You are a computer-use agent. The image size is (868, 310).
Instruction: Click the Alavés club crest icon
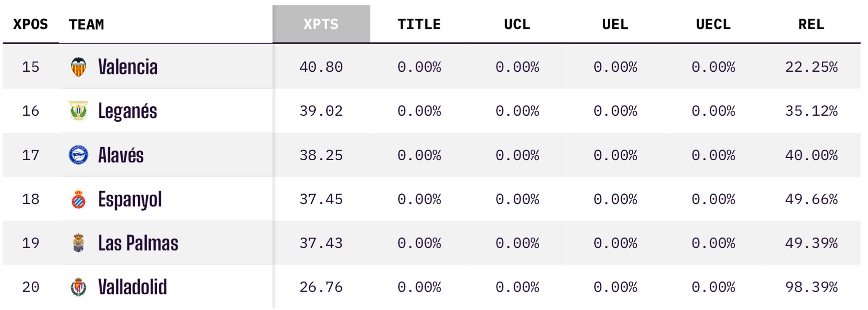78,155
